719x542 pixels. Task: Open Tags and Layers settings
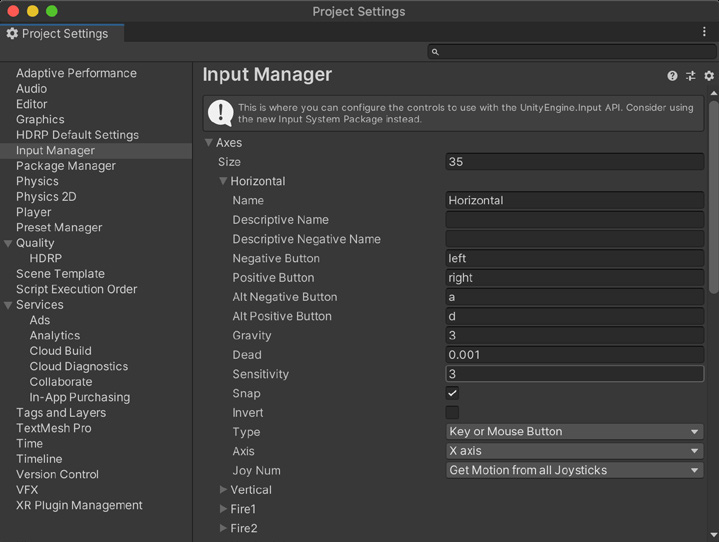click(x=61, y=413)
